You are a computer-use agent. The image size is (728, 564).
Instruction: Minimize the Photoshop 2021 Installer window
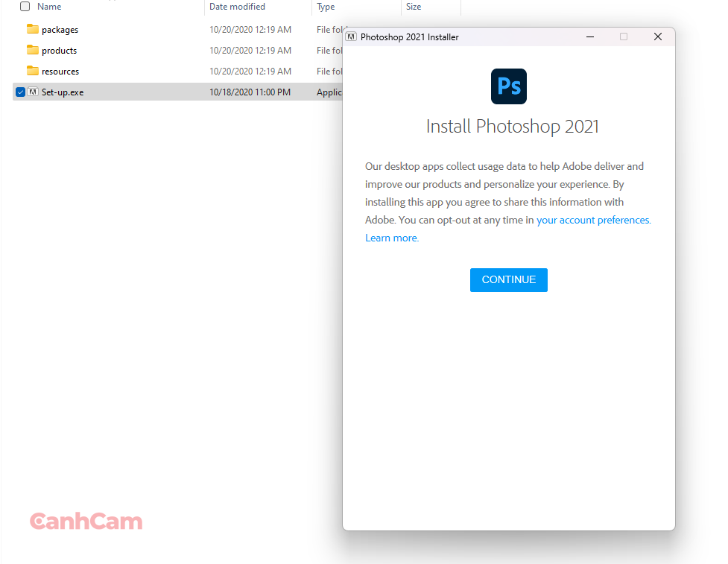[589, 37]
